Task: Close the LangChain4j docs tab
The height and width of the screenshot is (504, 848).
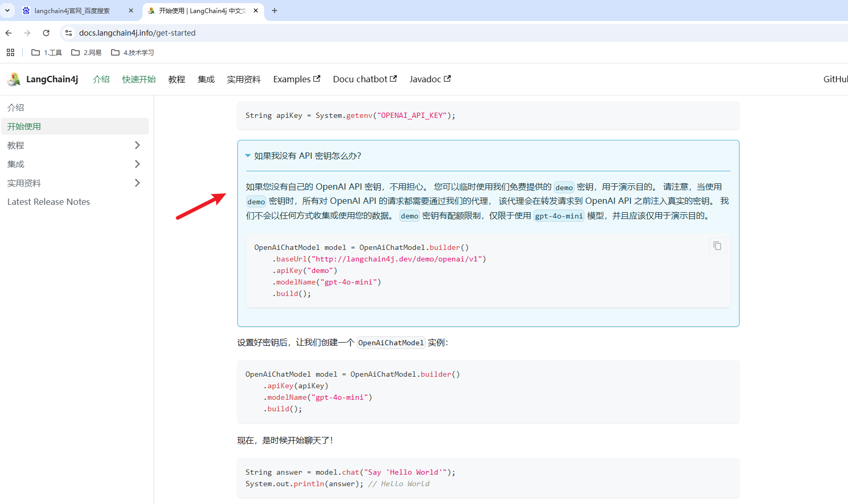Action: pos(256,10)
